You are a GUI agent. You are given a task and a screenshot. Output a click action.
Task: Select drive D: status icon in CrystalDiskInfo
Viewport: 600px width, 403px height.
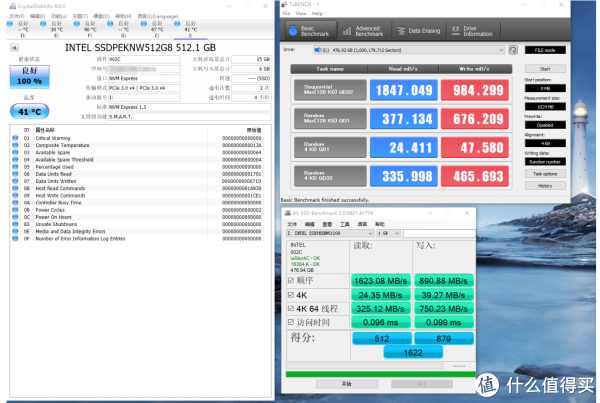point(10,24)
